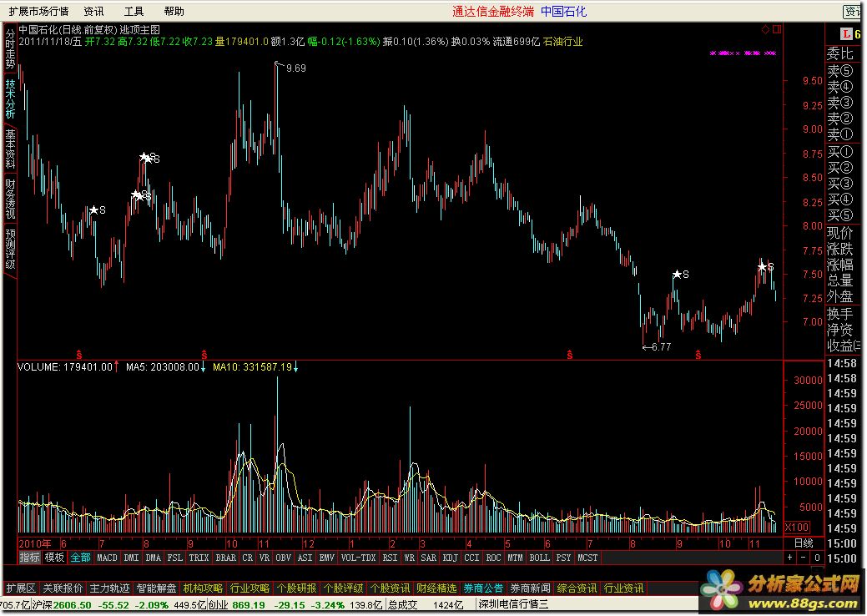Click the X100 volume scale label
Viewport: 867px width, 616px height.
(x=797, y=528)
